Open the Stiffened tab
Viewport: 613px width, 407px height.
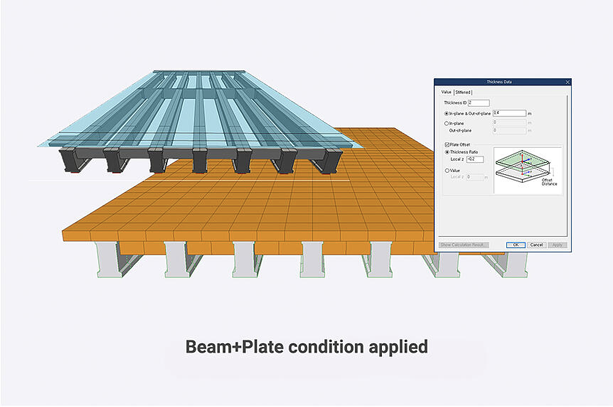(x=464, y=93)
